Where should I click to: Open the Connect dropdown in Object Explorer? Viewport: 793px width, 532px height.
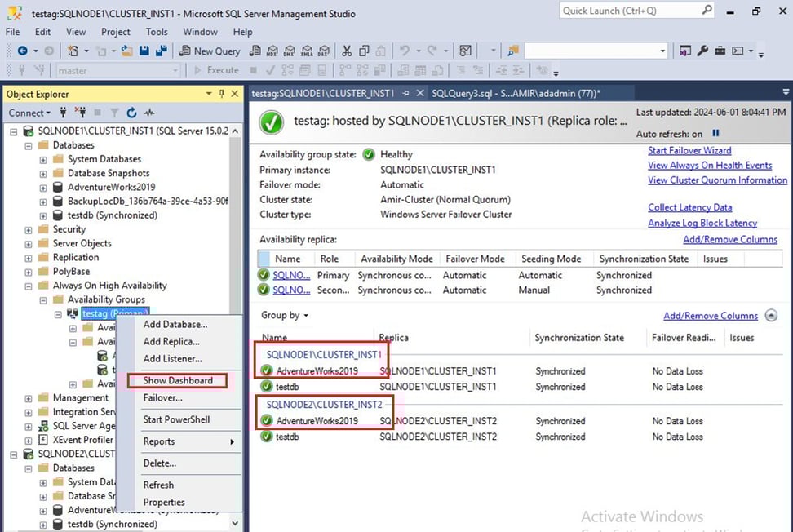click(x=29, y=113)
